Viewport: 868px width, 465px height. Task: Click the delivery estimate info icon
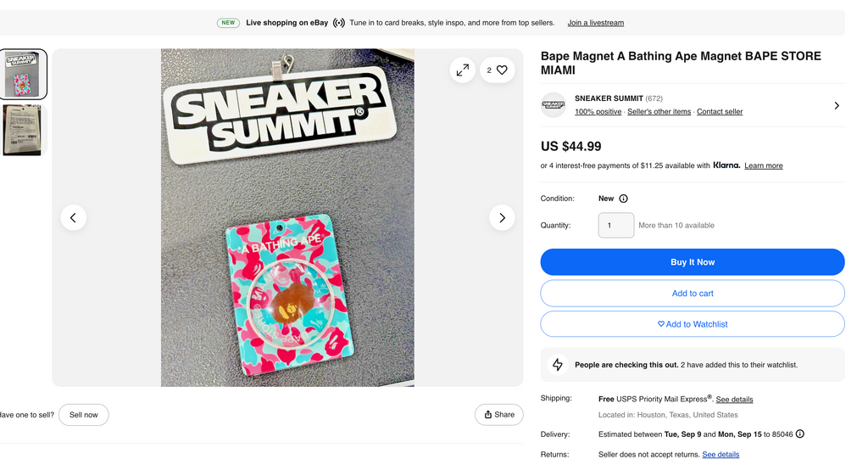click(799, 434)
